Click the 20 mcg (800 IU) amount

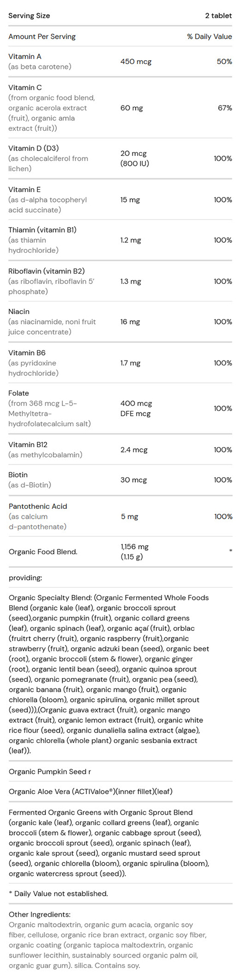pyautogui.click(x=134, y=159)
